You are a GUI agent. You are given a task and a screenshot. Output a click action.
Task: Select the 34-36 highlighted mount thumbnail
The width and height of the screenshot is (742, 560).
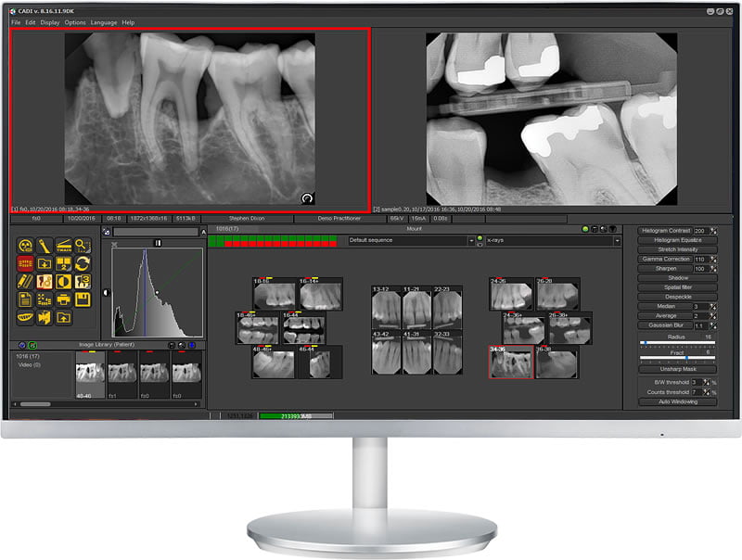(511, 363)
